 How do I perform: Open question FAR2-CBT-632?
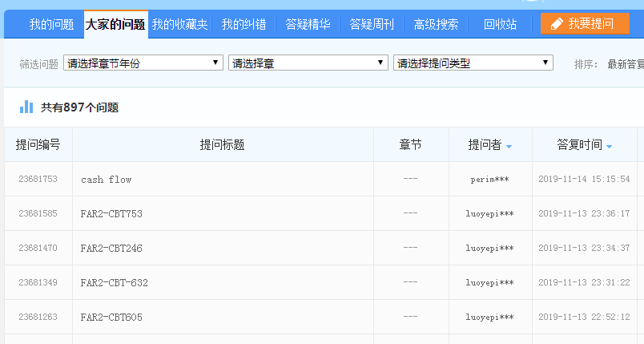click(x=114, y=283)
